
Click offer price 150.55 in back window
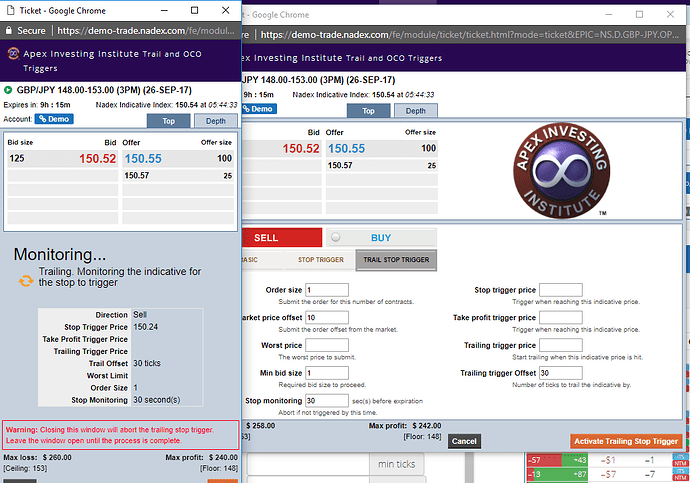pyautogui.click(x=347, y=149)
